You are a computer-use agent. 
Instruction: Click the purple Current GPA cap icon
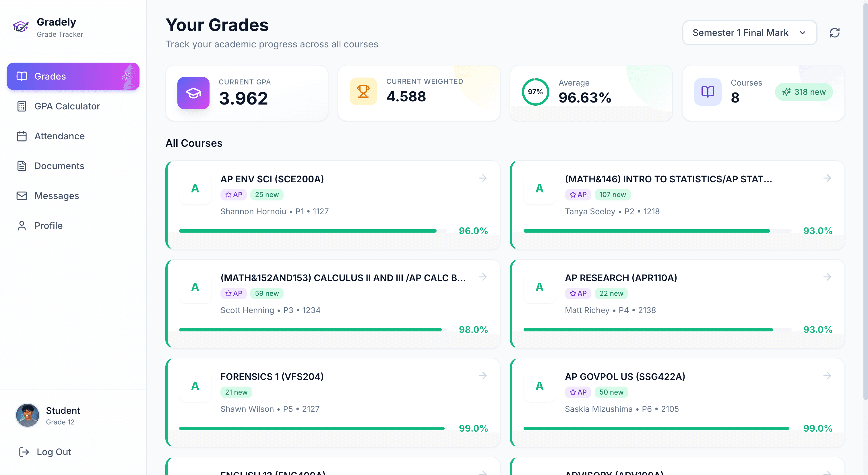tap(193, 93)
